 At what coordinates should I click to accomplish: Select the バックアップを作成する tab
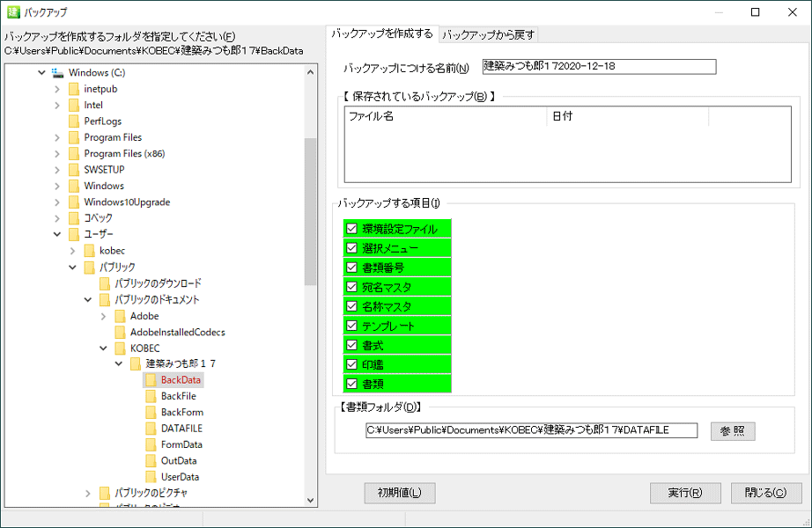click(381, 33)
